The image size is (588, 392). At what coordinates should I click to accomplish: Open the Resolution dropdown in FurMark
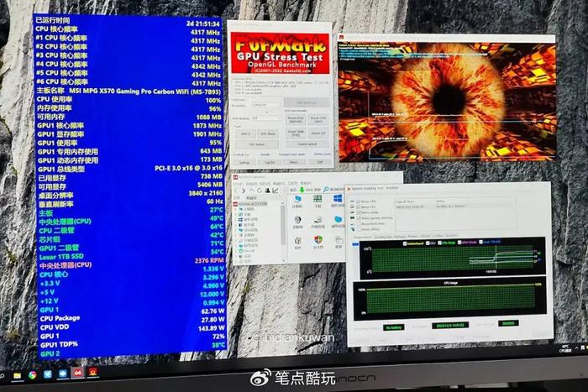tap(266, 105)
